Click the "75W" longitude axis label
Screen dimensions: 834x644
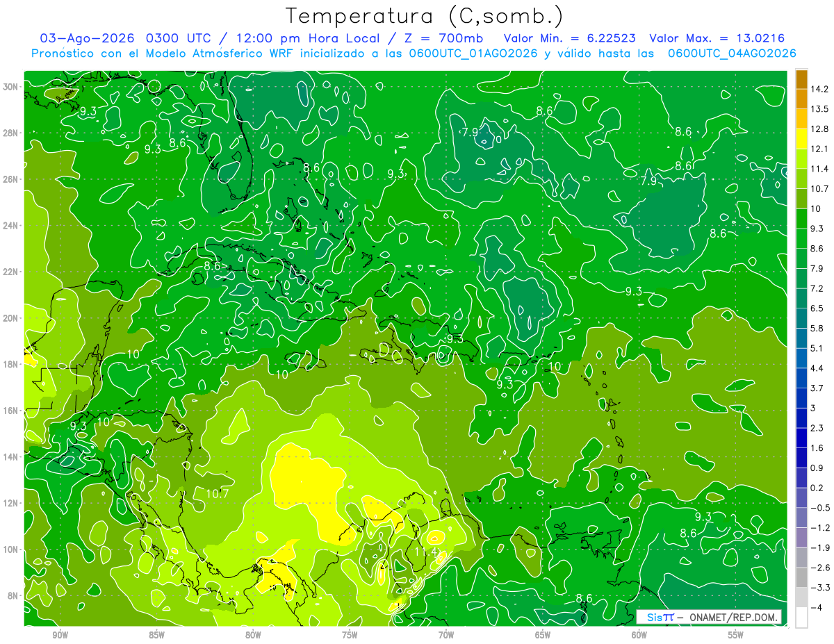pyautogui.click(x=350, y=635)
